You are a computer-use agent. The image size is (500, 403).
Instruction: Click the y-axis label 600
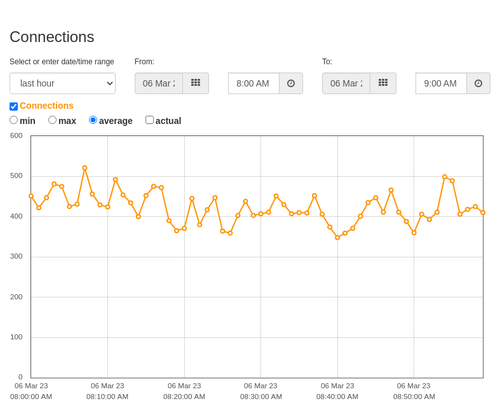click(16, 136)
